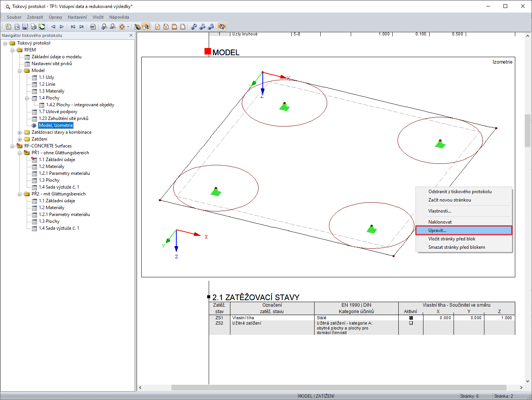The height and width of the screenshot is (400, 532).
Task: Activate the hand move tool
Action: tap(137, 27)
